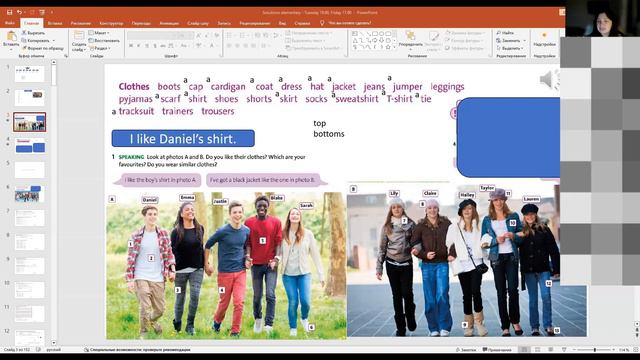Switch to the Slide Show (Слайд-шоу) tab
640x360 pixels.
coord(198,23)
